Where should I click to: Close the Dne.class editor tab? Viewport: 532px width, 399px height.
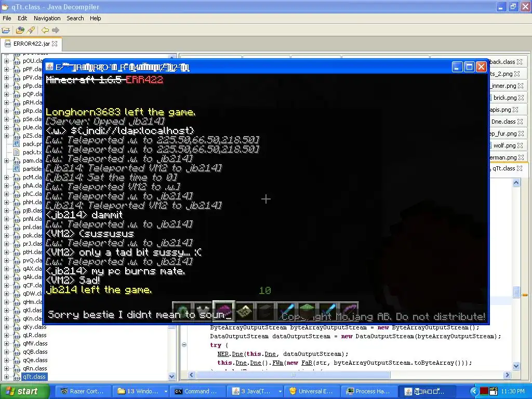pyautogui.click(x=520, y=122)
